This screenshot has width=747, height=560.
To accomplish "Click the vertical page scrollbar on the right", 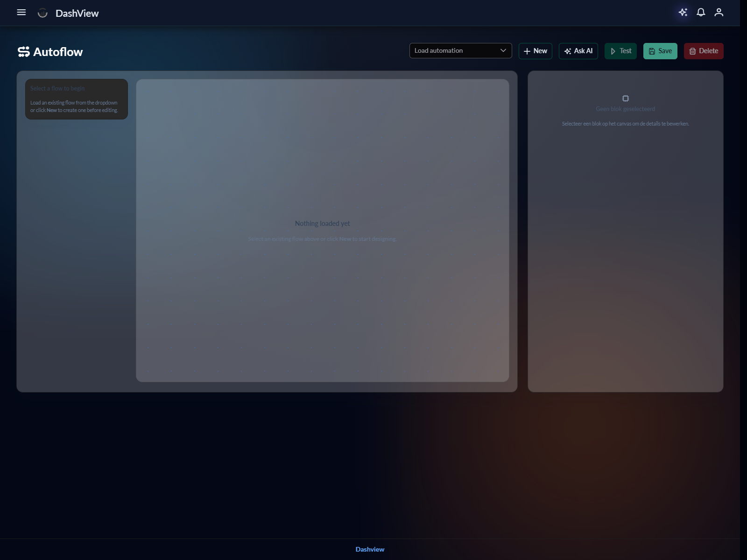I will [x=743, y=280].
